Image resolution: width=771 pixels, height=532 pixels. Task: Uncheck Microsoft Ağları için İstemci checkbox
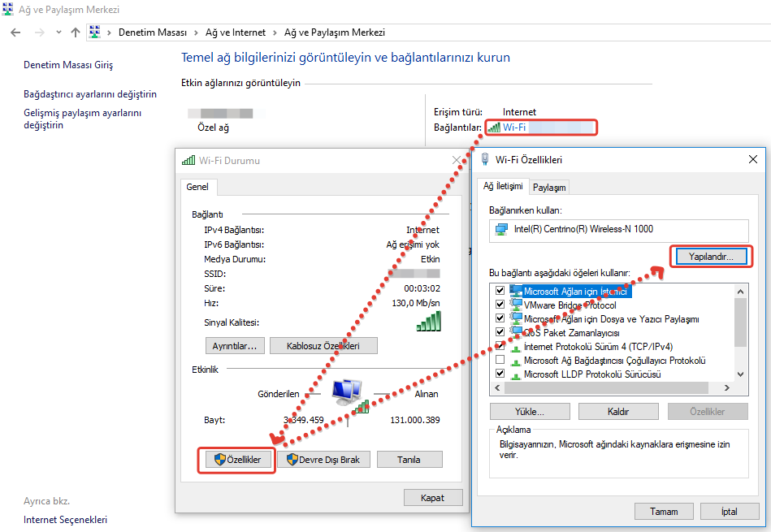(500, 291)
